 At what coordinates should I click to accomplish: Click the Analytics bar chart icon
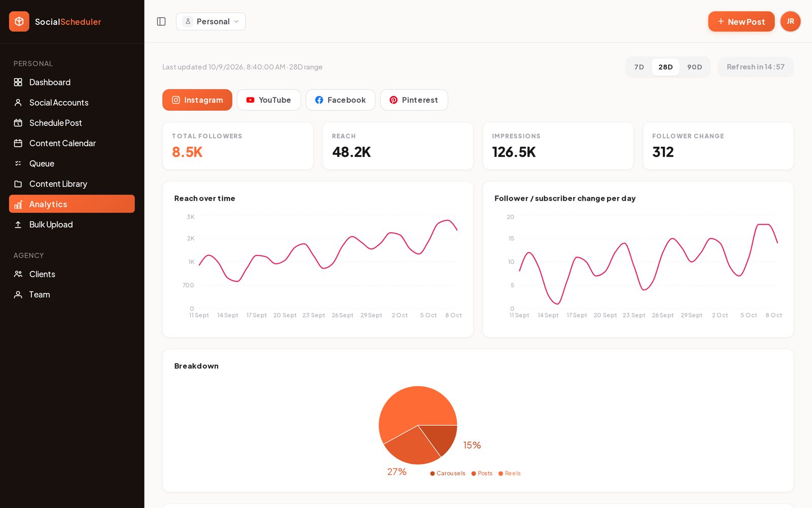coord(18,204)
